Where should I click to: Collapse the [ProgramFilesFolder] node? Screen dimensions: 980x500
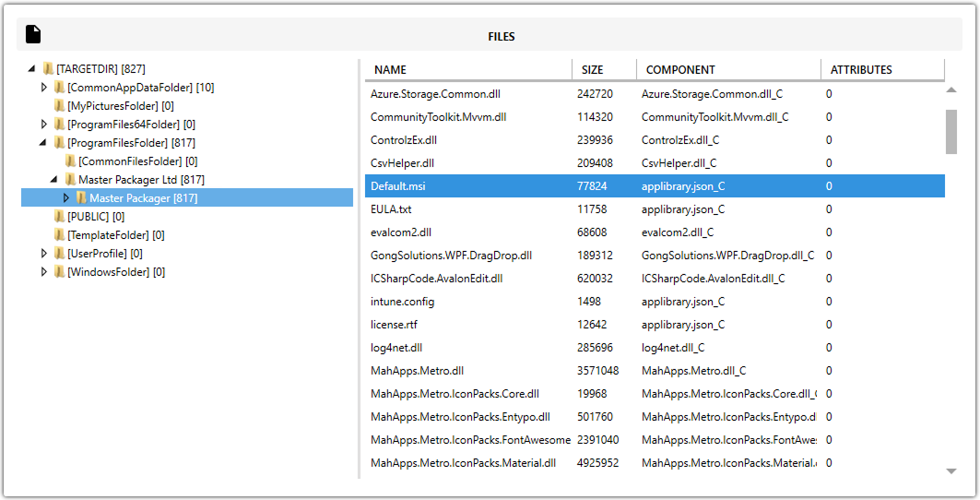pos(43,143)
